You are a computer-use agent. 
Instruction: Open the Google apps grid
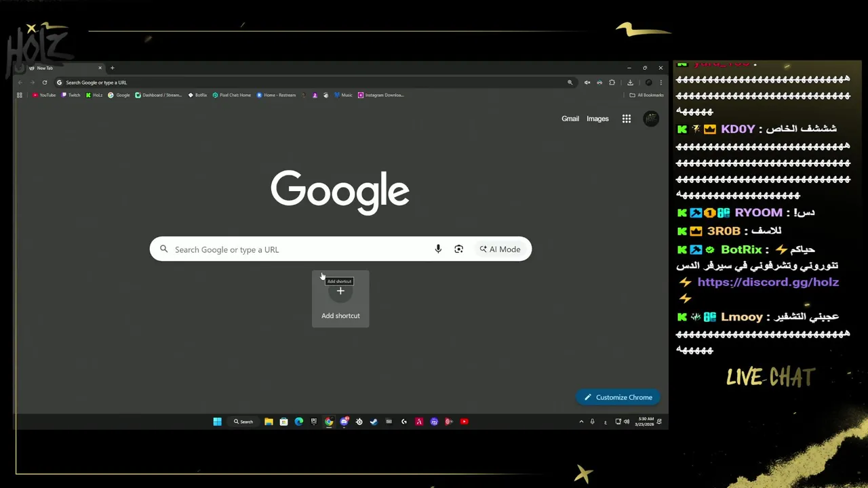click(627, 119)
